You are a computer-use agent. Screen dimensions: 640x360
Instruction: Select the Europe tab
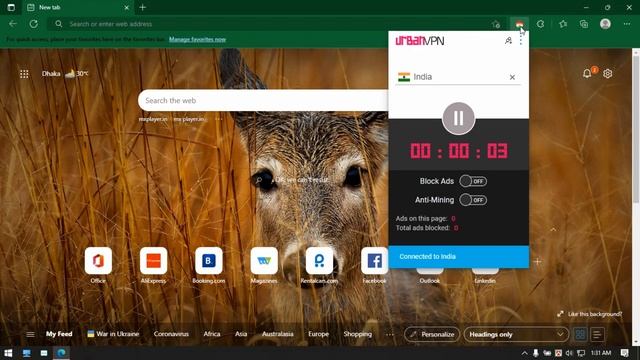pos(318,334)
